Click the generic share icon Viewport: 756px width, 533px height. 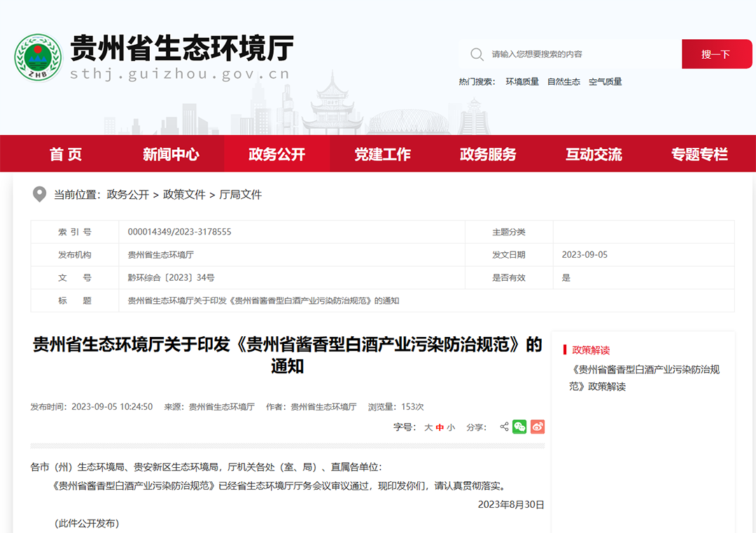pyautogui.click(x=504, y=427)
